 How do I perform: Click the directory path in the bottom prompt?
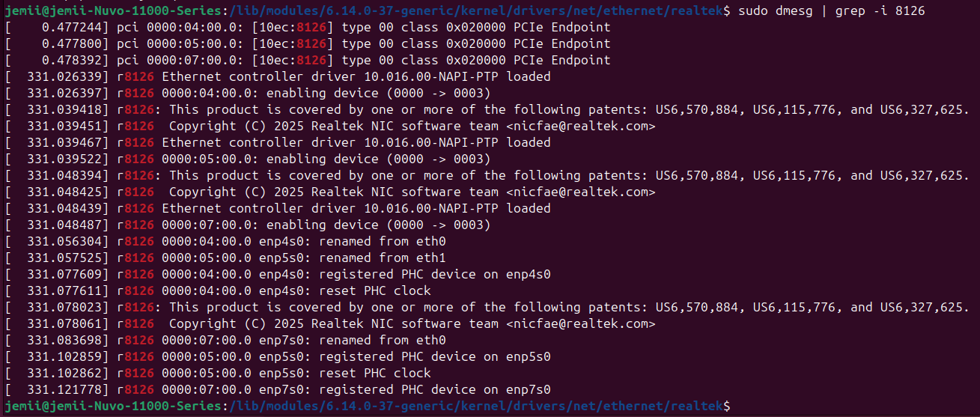pos(475,406)
